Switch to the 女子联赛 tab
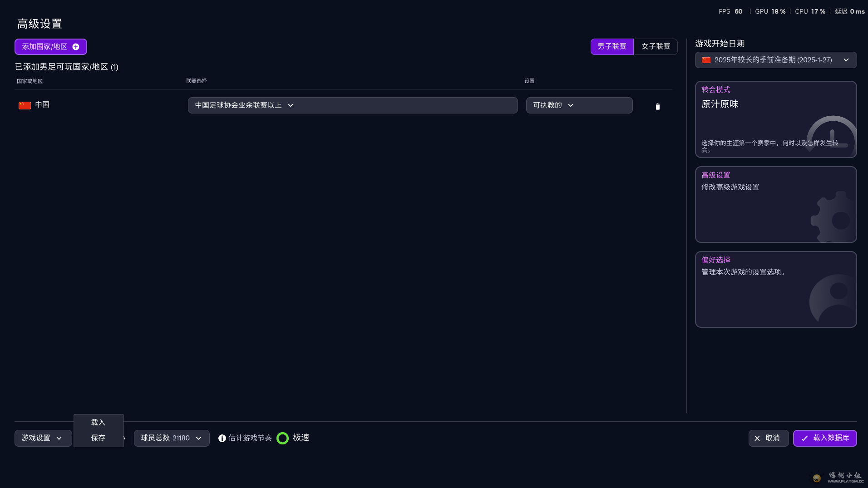Viewport: 868px width, 488px height. 656,46
